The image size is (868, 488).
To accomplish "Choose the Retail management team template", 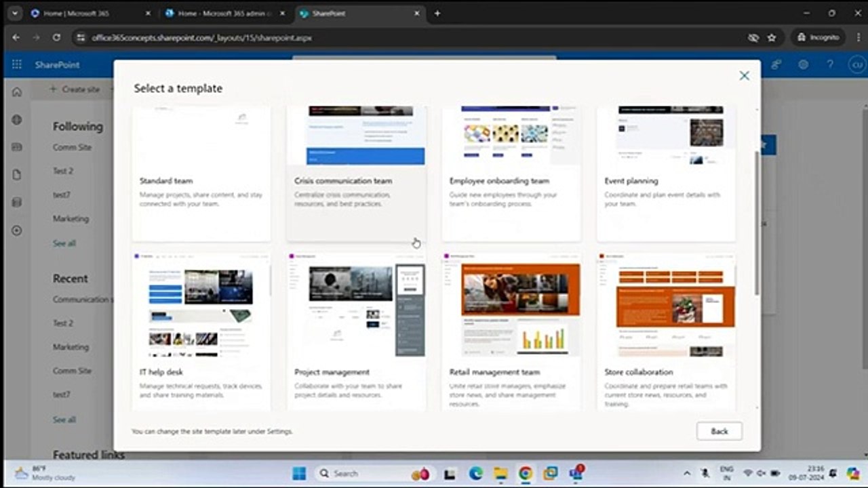I will (x=511, y=332).
